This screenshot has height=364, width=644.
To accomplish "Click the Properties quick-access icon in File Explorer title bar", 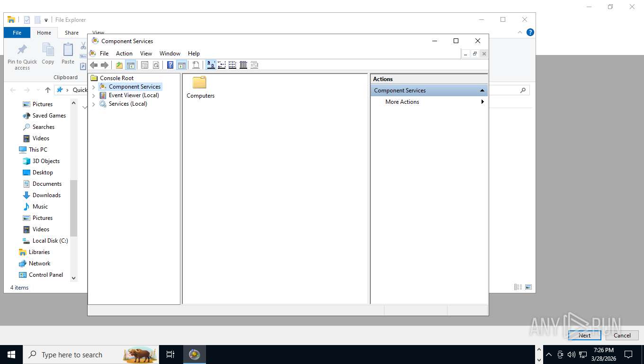I will [27, 20].
